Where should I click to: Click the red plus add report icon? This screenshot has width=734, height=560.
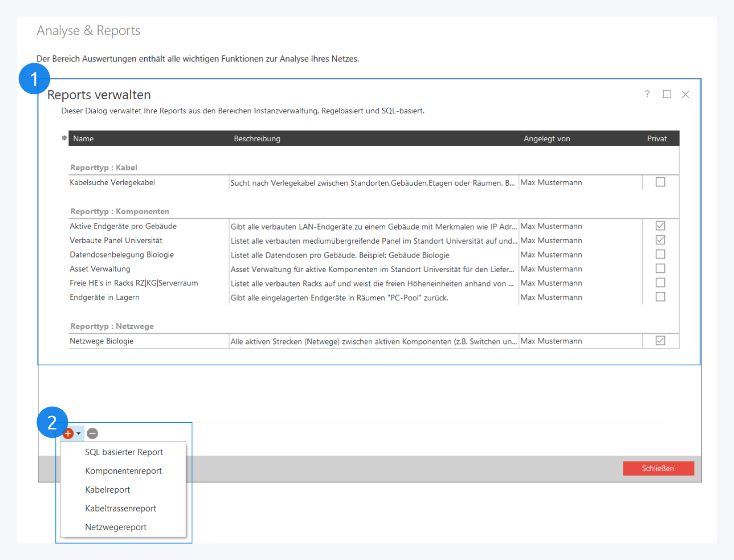pos(69,434)
